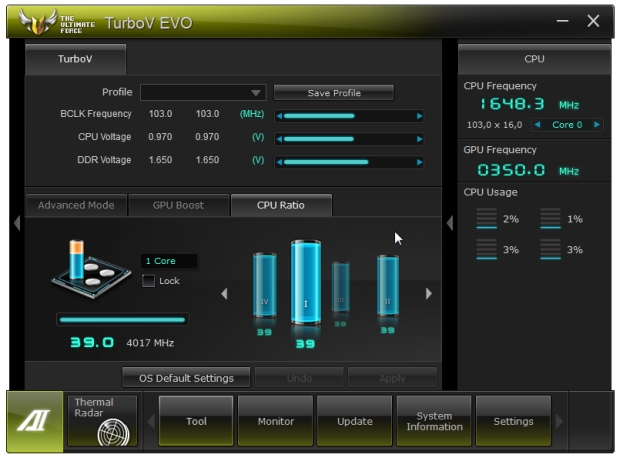
Task: Select the CPU Ratio tab
Action: pyautogui.click(x=281, y=205)
